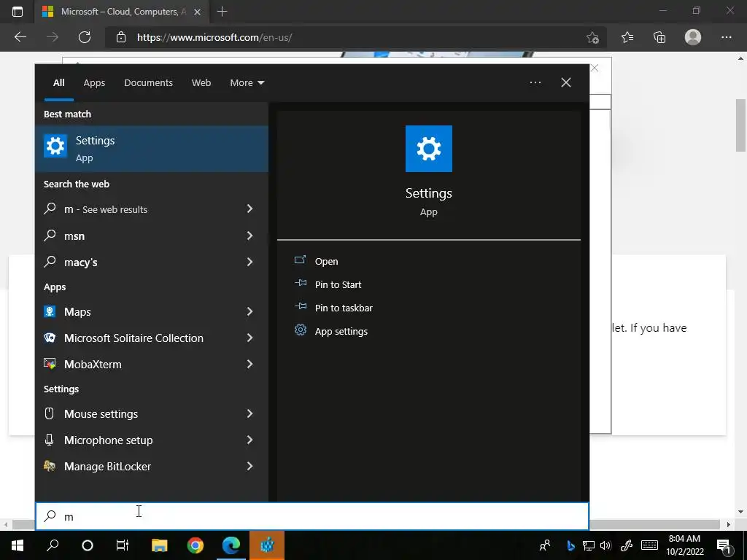The width and height of the screenshot is (747, 560).
Task: Refresh the Microsoft page in Edge
Action: [85, 37]
